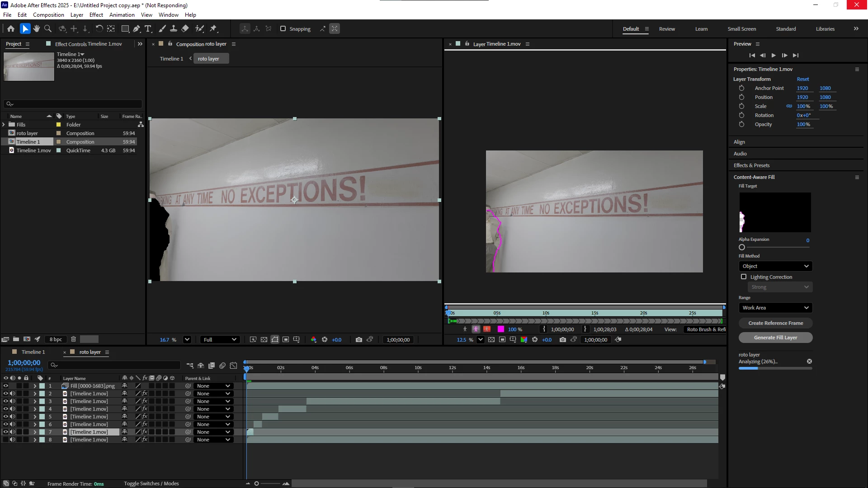Select the Roto Brush tool
868x488 pixels.
pos(199,28)
